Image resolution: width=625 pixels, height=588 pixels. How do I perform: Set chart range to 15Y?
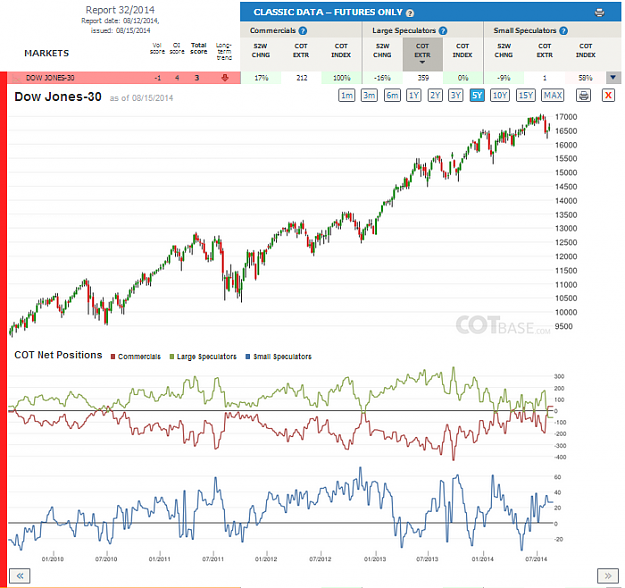(x=526, y=95)
